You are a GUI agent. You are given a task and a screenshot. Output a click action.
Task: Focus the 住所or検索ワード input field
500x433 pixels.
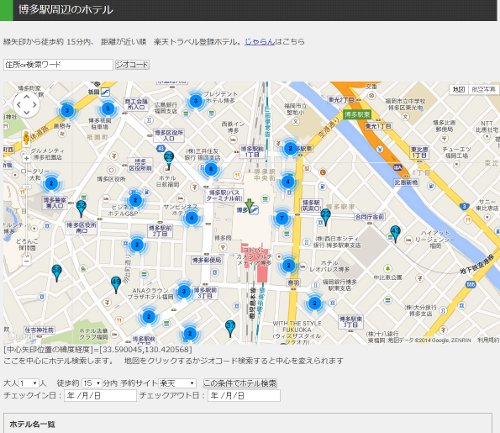pos(58,65)
